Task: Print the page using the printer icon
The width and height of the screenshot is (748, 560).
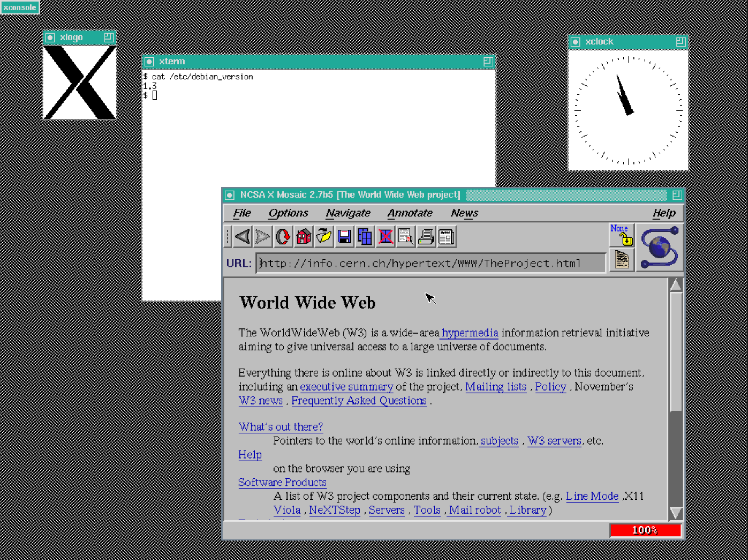Action: (426, 237)
